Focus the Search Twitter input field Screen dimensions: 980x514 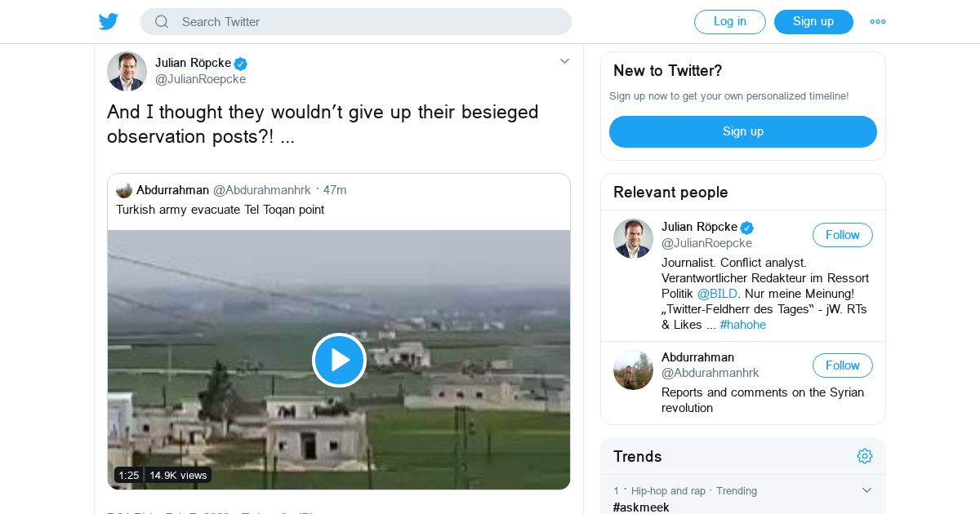point(367,22)
